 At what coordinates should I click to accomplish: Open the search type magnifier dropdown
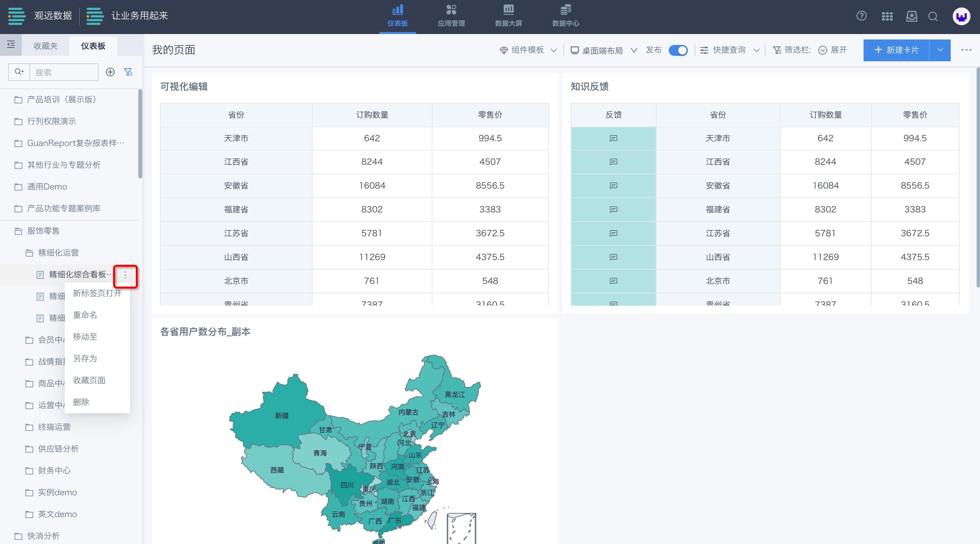click(x=19, y=72)
